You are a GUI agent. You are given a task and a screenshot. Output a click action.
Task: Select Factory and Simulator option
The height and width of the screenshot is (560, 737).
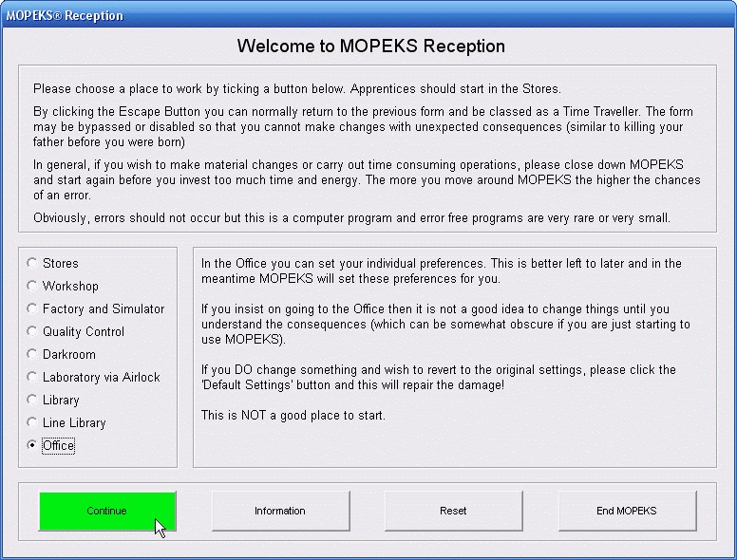96,308
